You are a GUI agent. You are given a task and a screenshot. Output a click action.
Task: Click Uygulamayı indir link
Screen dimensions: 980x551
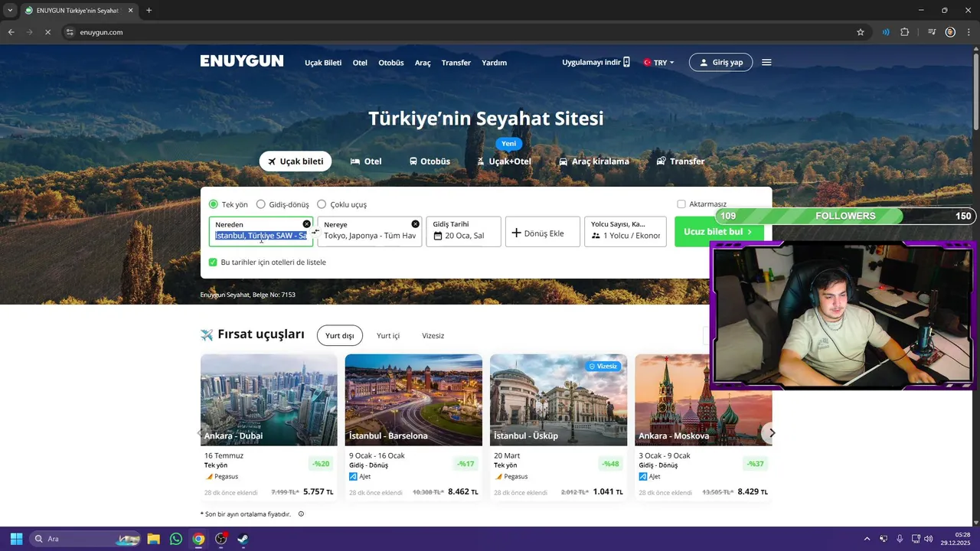coord(596,62)
